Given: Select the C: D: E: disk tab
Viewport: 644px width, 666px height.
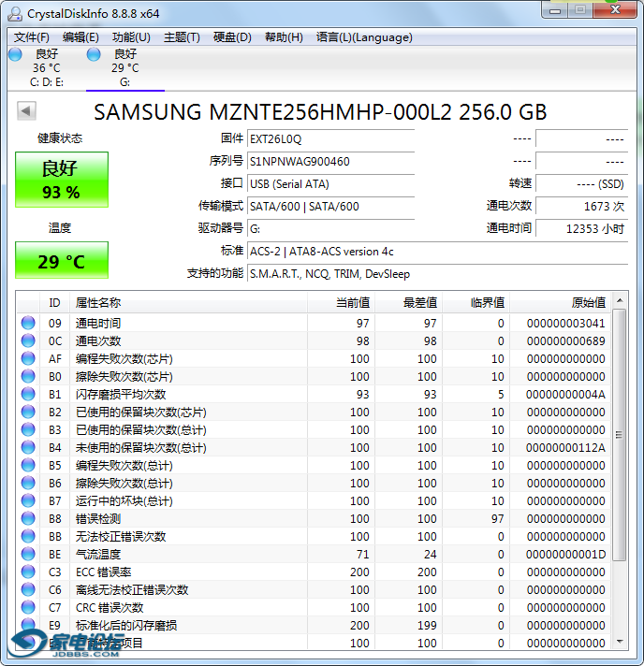Looking at the screenshot, I should click(x=47, y=68).
